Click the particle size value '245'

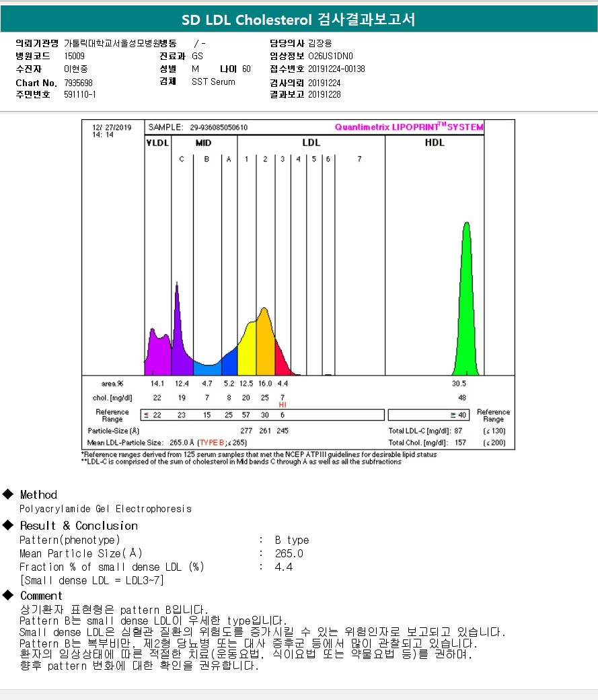point(283,431)
